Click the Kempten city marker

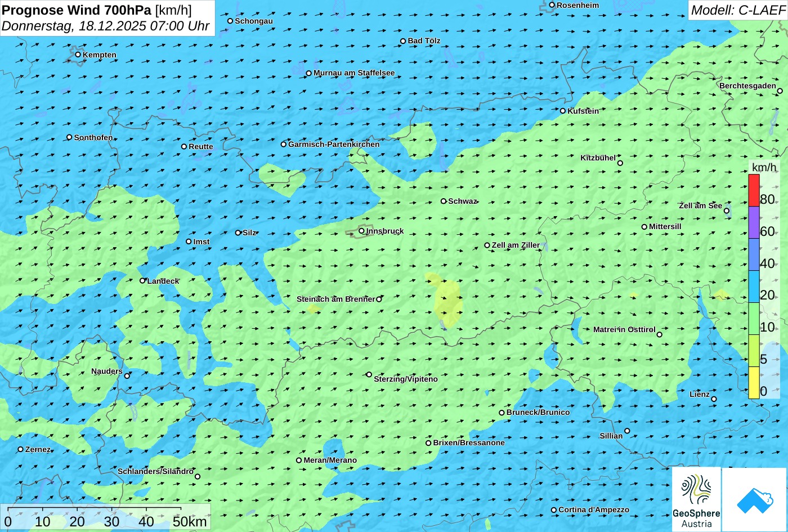click(78, 55)
